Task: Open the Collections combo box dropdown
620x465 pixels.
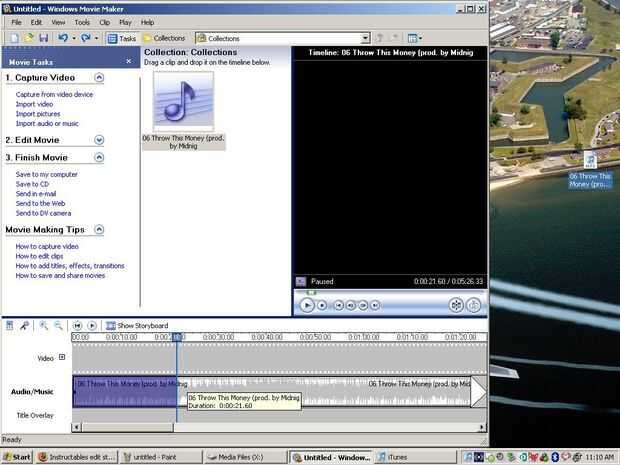Action: click(x=365, y=38)
